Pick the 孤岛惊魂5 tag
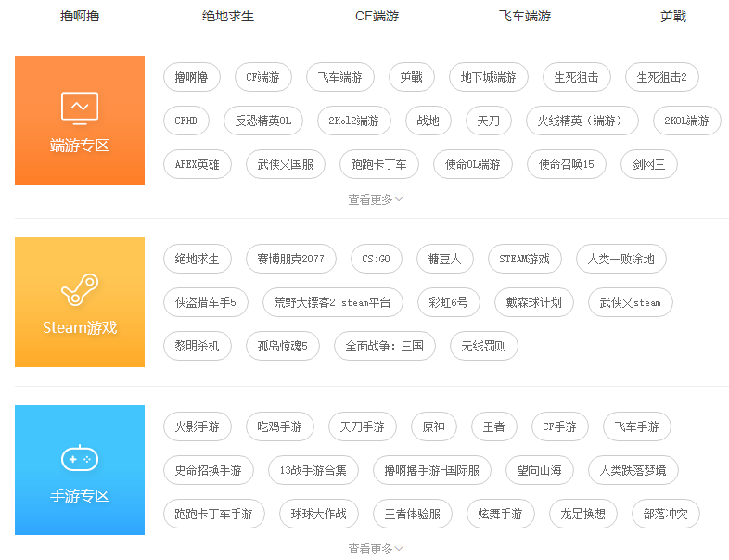 283,346
